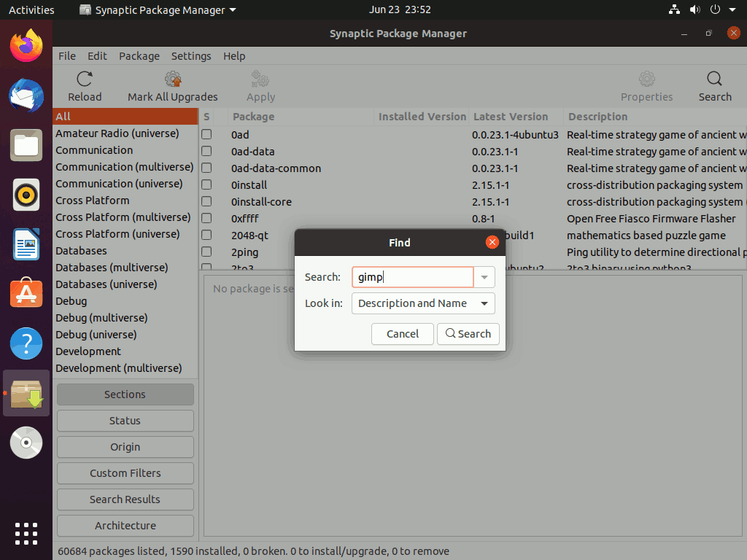Select the Communication section
Image resolution: width=747 pixels, height=560 pixels.
[x=125, y=150]
